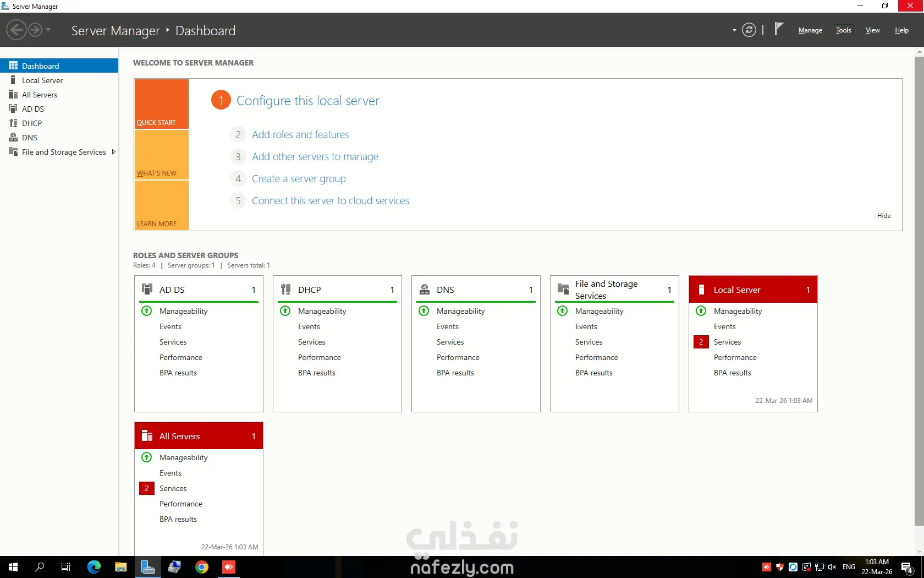This screenshot has height=578, width=924.
Task: Open the dropdown arrow left of refresh icon
Action: 734,30
